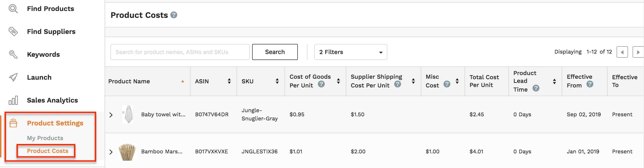Select Product Costs in sidebar
The width and height of the screenshot is (644, 168).
(x=48, y=151)
